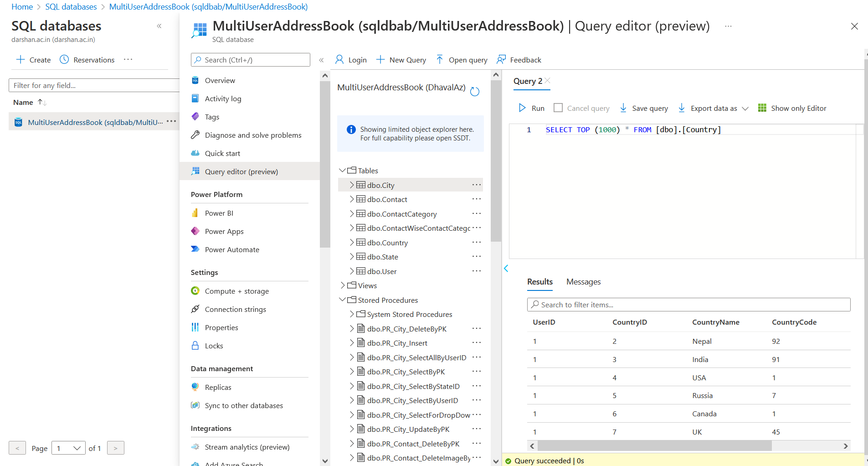
Task: Click the Search (Ctrl+/) menu field
Action: coord(250,60)
